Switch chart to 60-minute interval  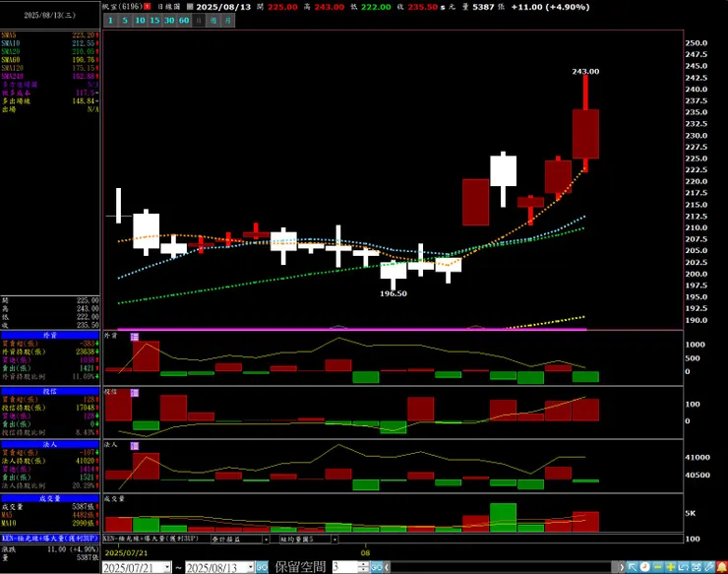click(x=184, y=21)
